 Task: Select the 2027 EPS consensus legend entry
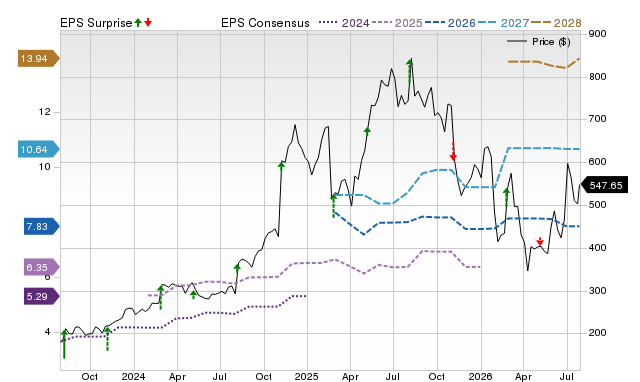(503, 23)
